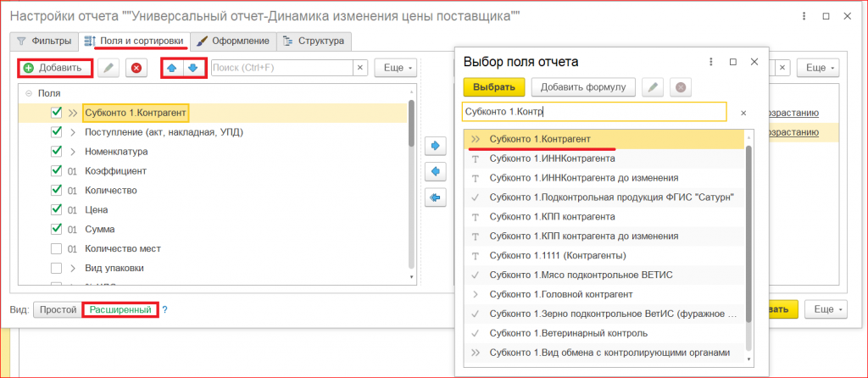Expand the Субконто 1.Контрагент row in Поля list

click(x=73, y=113)
